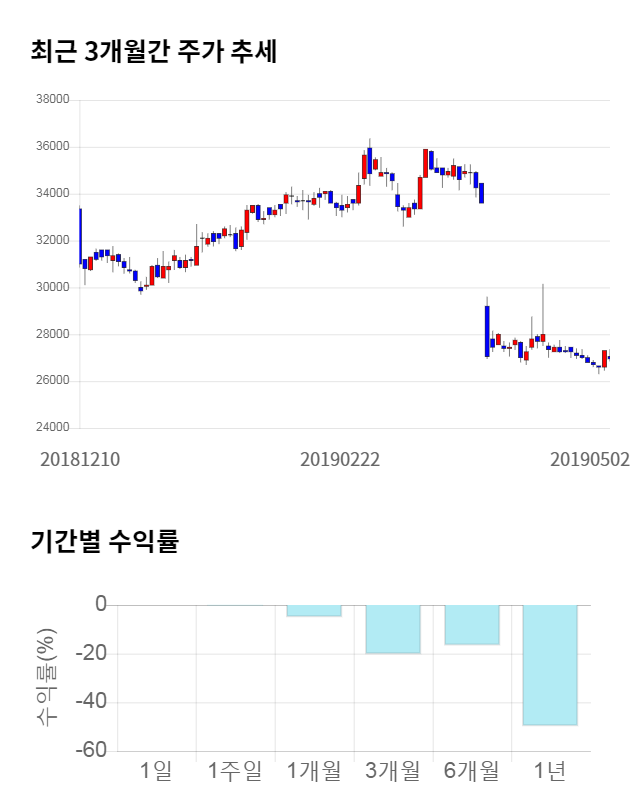Select the 1개월 axis label
Screen dimensions: 640x810
[x=314, y=771]
